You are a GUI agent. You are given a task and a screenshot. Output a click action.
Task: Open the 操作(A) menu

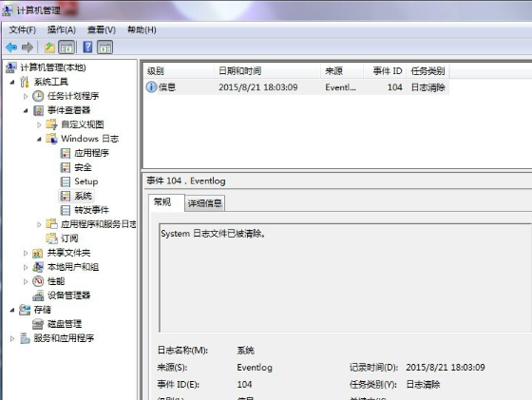(x=61, y=29)
